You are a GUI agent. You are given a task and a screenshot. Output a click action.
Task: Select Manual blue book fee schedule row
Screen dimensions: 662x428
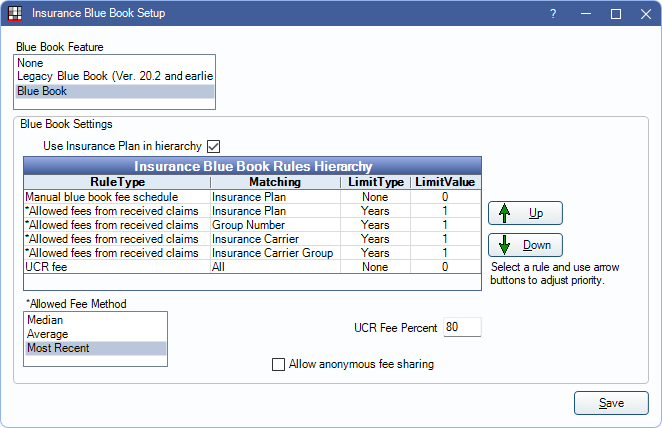(x=252, y=197)
